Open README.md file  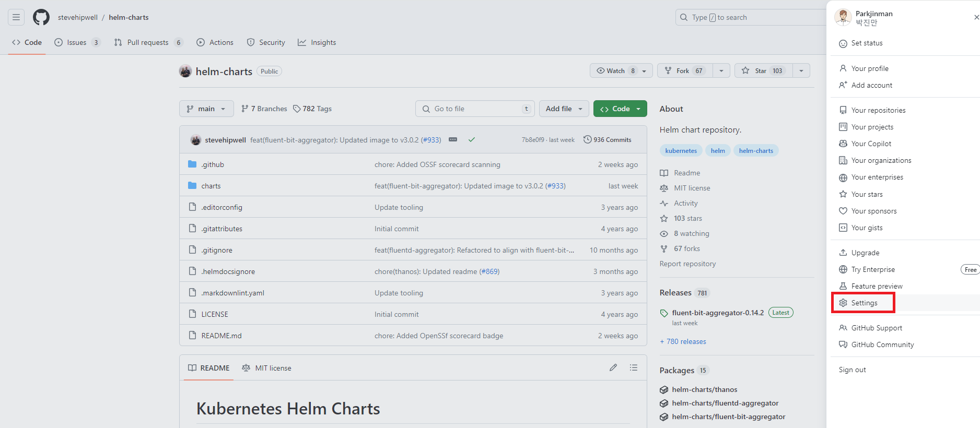tap(221, 336)
